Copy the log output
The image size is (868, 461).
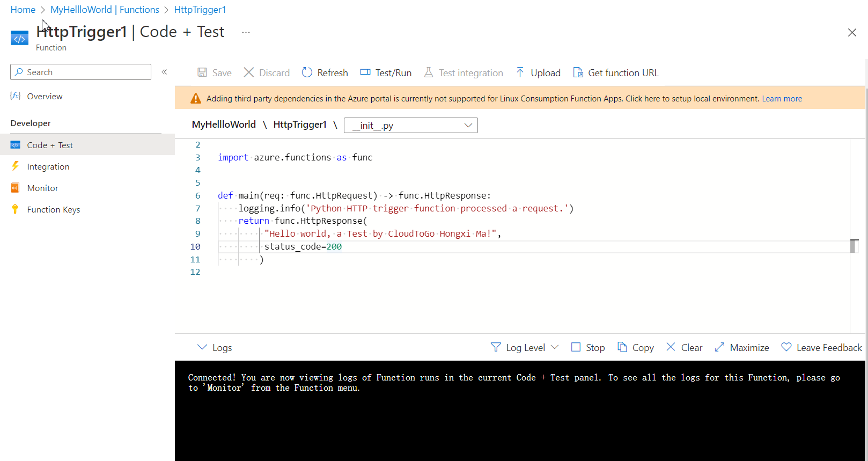[x=635, y=347]
